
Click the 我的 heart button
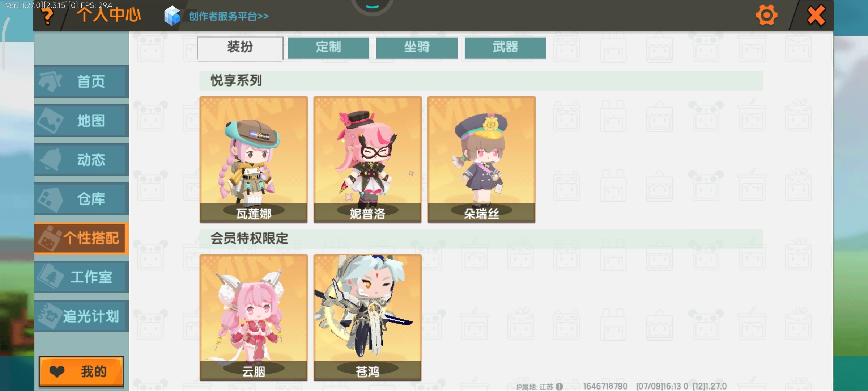[81, 371]
